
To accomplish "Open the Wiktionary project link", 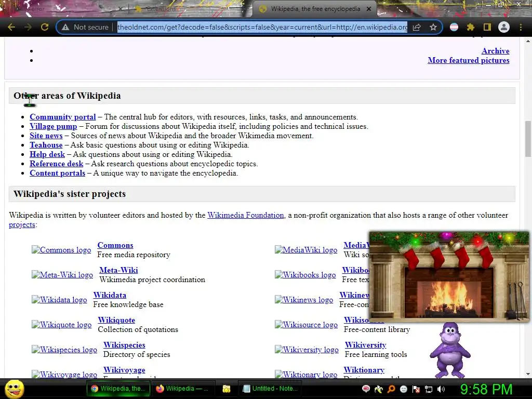I will 364,370.
